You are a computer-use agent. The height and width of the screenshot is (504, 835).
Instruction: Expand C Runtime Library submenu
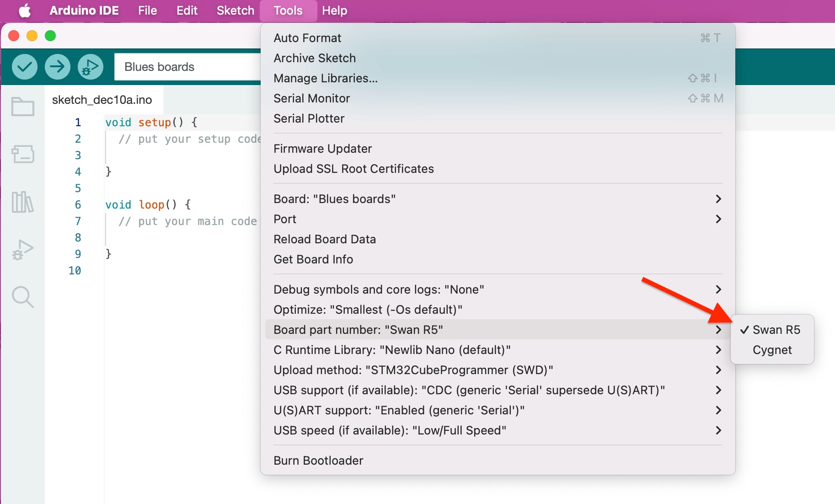pyautogui.click(x=498, y=350)
